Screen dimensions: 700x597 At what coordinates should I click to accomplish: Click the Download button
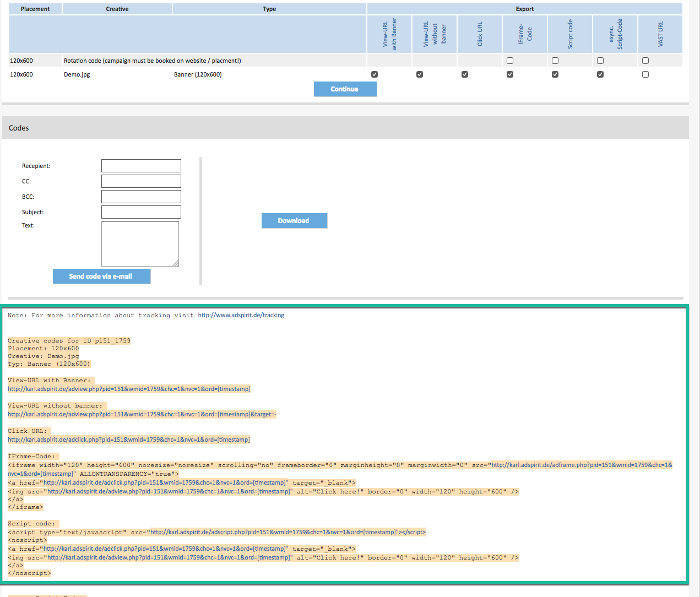(x=294, y=221)
